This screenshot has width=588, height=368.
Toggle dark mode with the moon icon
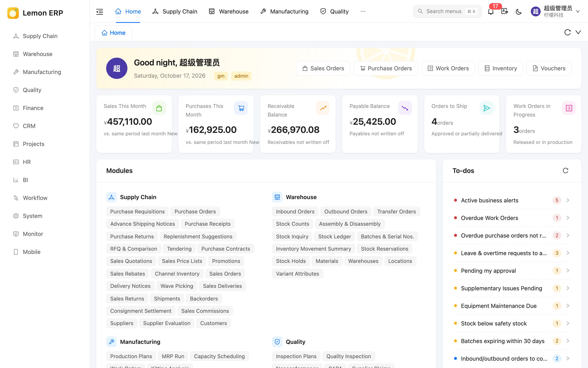coord(519,11)
